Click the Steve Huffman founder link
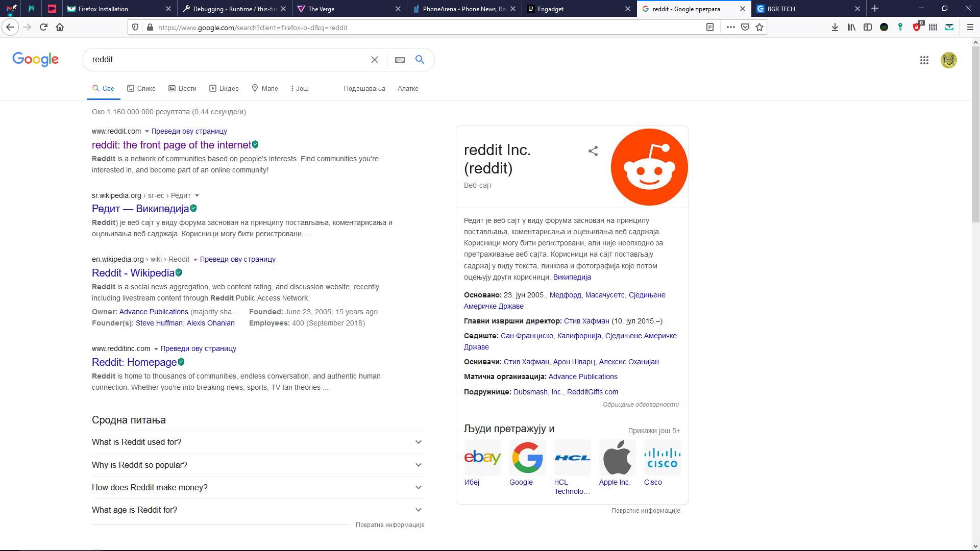Image resolution: width=980 pixels, height=551 pixels. (160, 323)
